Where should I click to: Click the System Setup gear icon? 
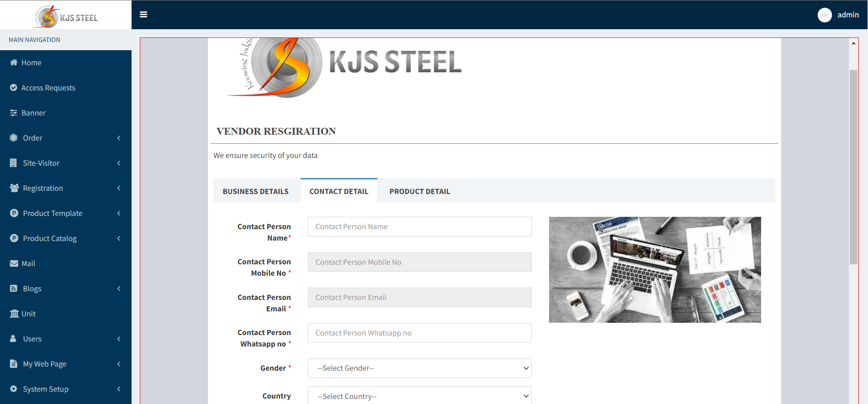(14, 389)
